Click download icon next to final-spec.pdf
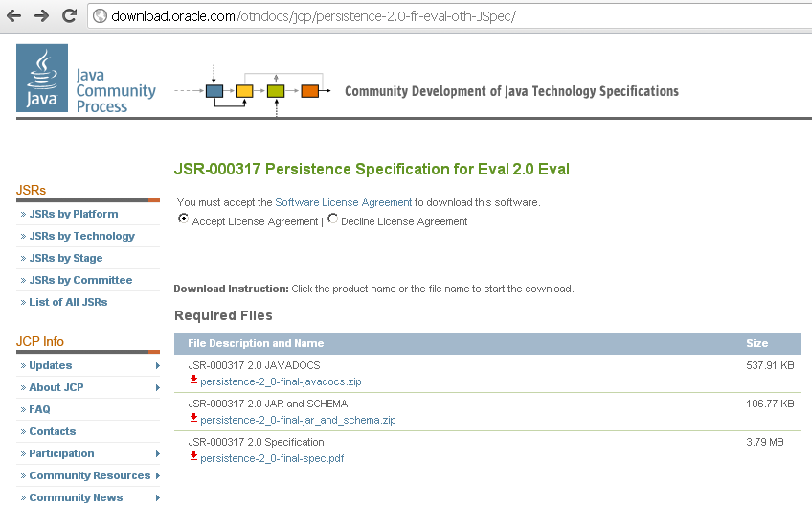 click(x=193, y=457)
